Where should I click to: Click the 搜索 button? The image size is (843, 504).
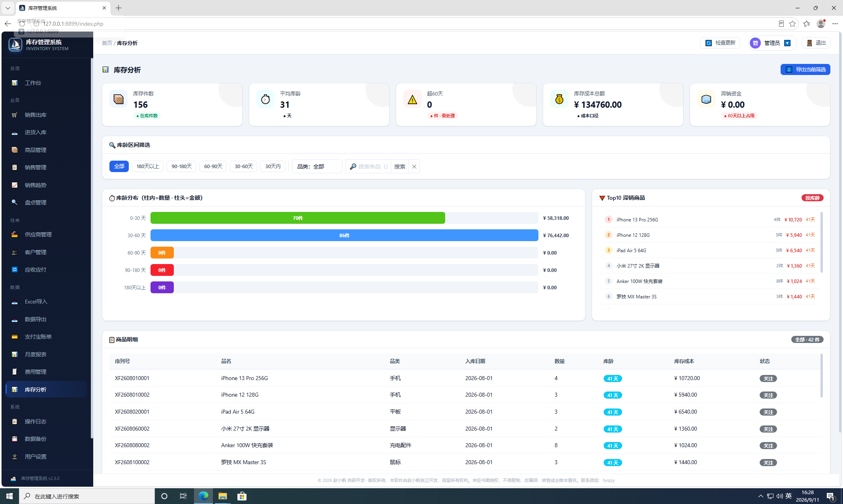point(400,167)
